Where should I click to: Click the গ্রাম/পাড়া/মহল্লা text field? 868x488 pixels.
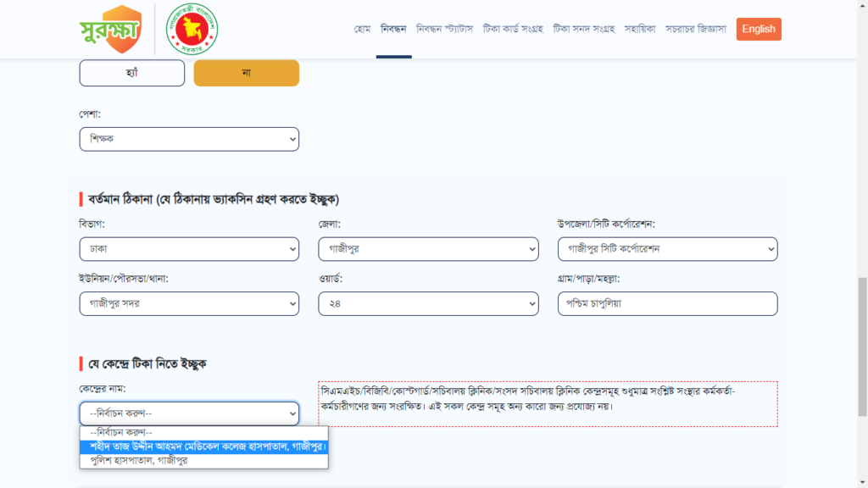[x=667, y=303]
